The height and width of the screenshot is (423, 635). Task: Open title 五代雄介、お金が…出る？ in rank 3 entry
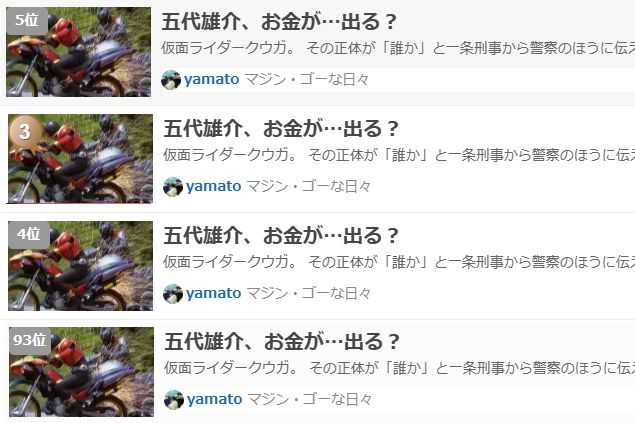click(x=281, y=129)
